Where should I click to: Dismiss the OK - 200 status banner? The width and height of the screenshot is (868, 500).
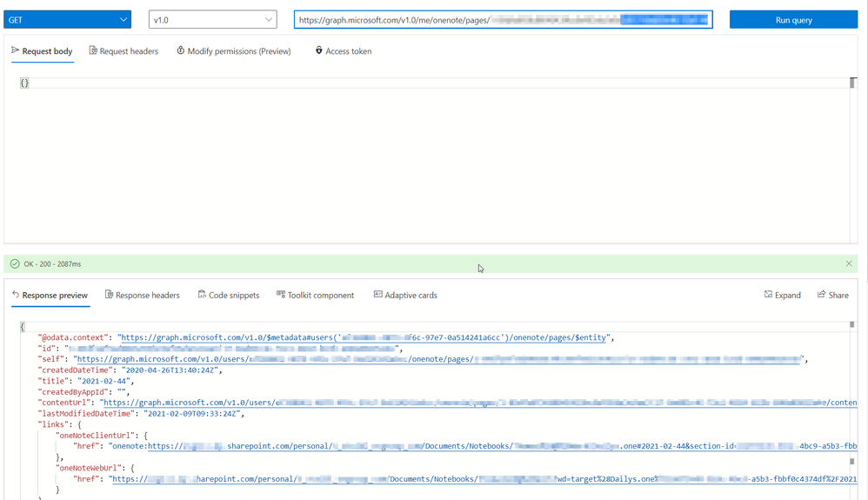point(849,263)
